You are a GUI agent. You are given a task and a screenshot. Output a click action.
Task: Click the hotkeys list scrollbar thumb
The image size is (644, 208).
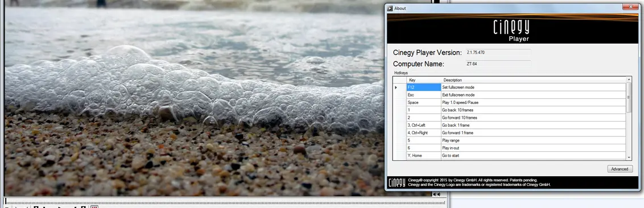pos(629,97)
